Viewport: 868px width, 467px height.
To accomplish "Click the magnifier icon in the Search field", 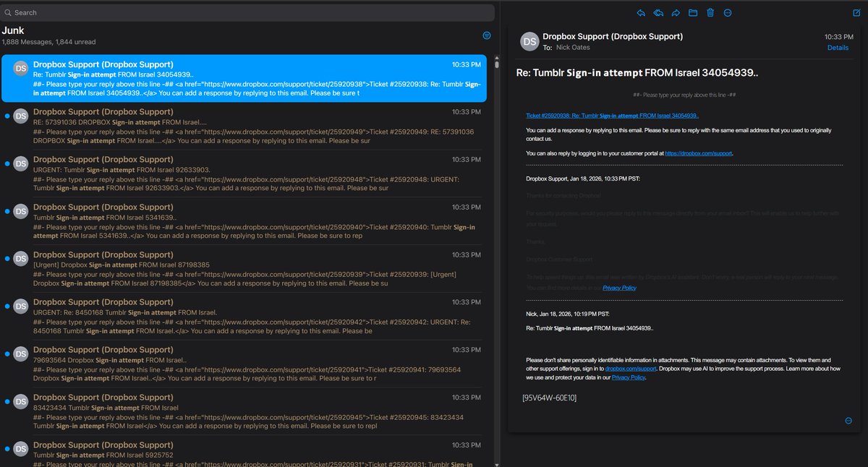I will pyautogui.click(x=7, y=12).
